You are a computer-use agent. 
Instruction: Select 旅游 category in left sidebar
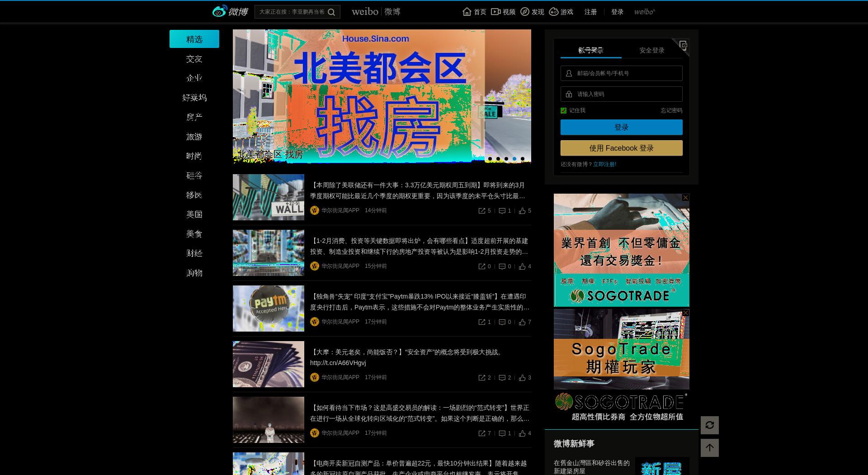point(194,137)
